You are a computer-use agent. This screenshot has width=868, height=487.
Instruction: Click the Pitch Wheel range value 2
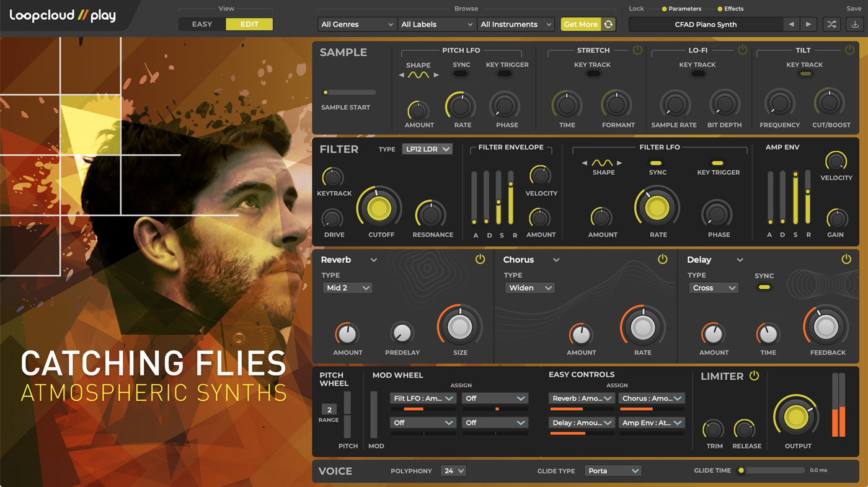point(329,410)
